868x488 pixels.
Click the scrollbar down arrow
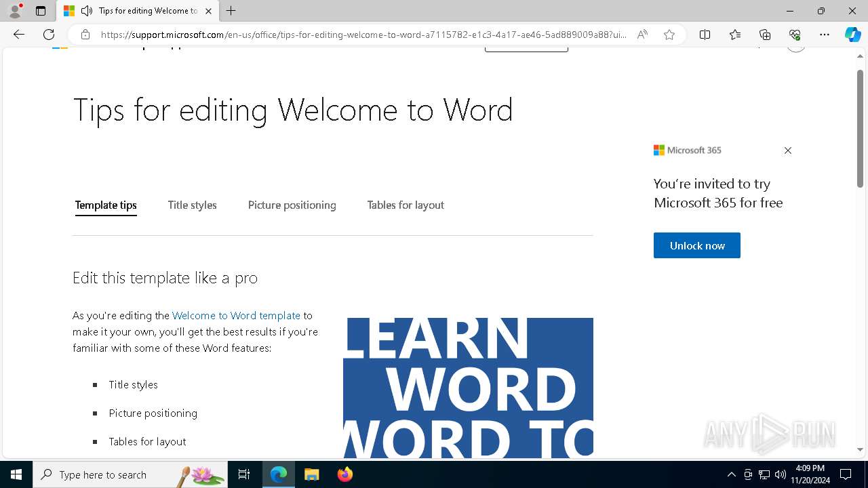coord(860,449)
